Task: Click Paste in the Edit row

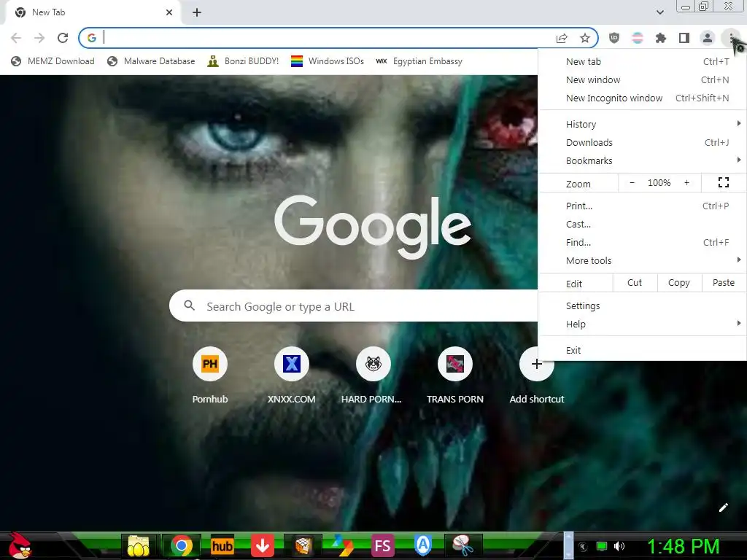Action: coord(724,283)
